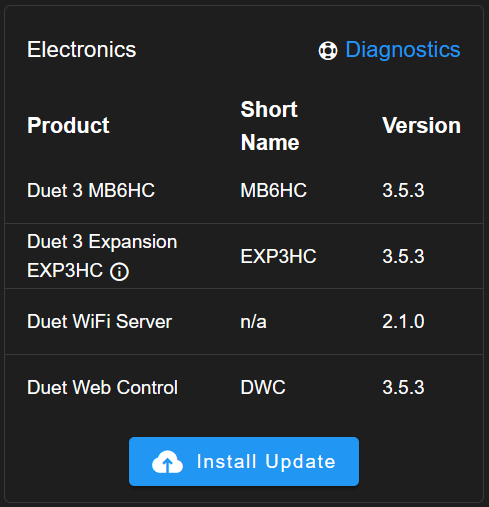Select the Duet WiFi Server row
489x507 pixels.
244,322
